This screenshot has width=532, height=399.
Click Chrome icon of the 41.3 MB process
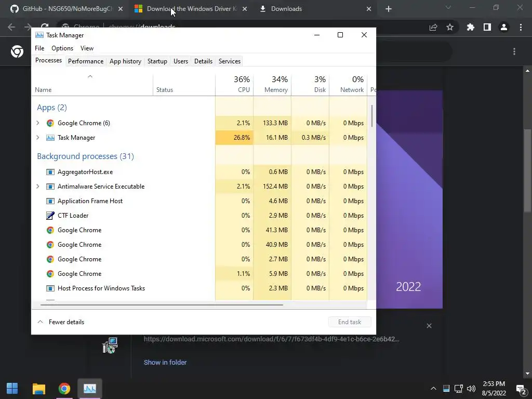tap(50, 230)
